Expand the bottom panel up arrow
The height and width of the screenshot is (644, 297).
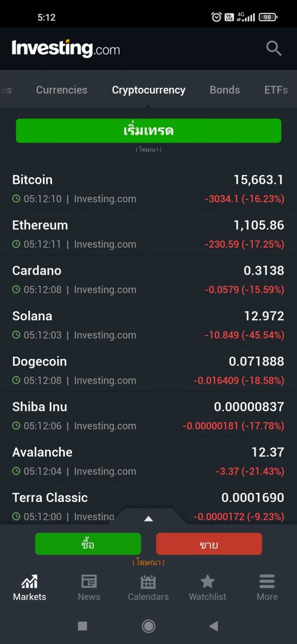point(148,518)
